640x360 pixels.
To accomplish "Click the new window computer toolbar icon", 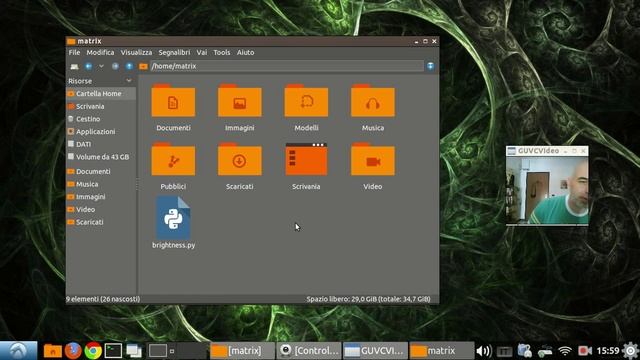I will (x=74, y=66).
